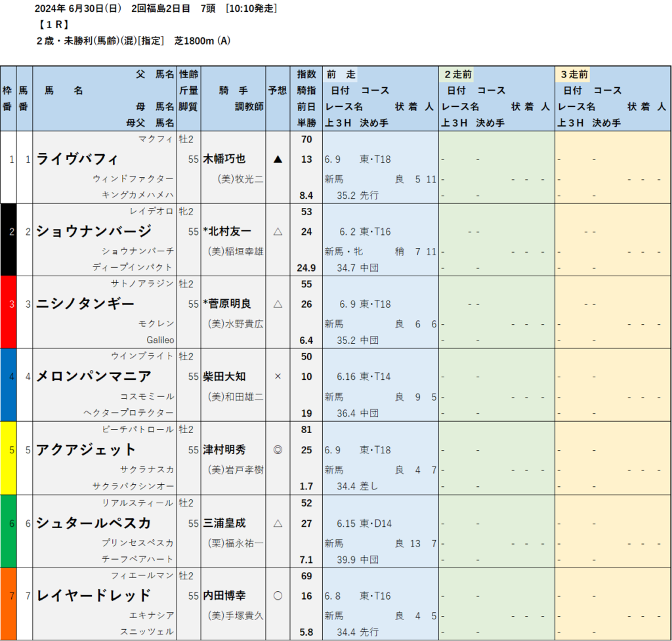
Task: Click the ◎ prediction mark for アクアジェット
Action: (278, 450)
